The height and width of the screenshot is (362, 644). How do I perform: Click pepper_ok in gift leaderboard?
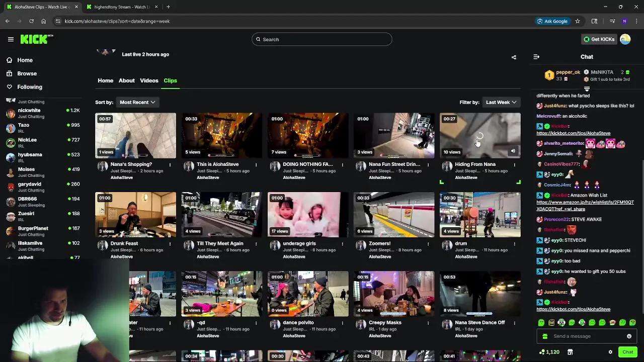coord(568,72)
